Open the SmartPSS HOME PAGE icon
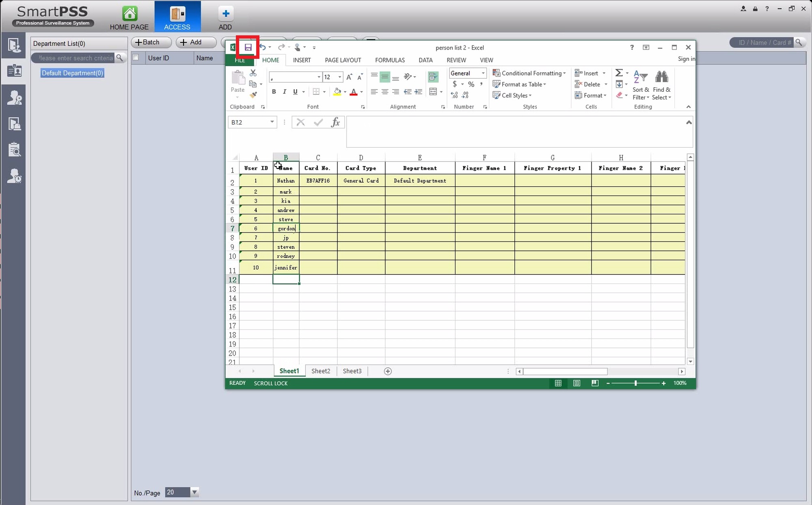This screenshot has width=812, height=505. (x=130, y=14)
